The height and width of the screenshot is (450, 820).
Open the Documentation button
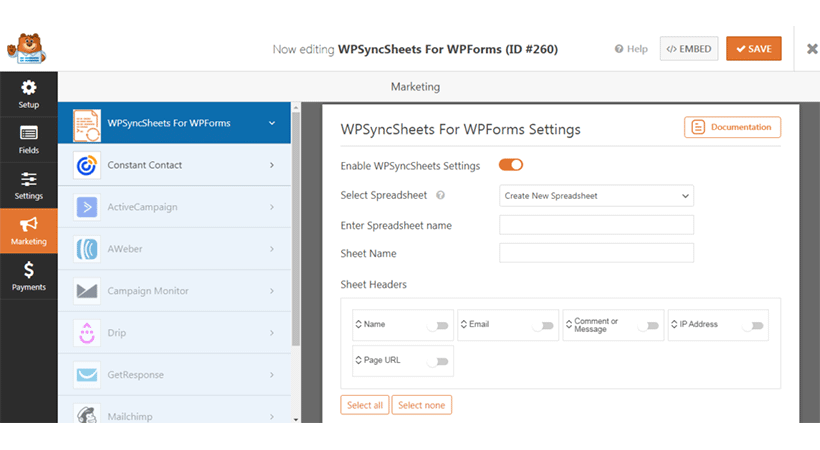click(732, 127)
